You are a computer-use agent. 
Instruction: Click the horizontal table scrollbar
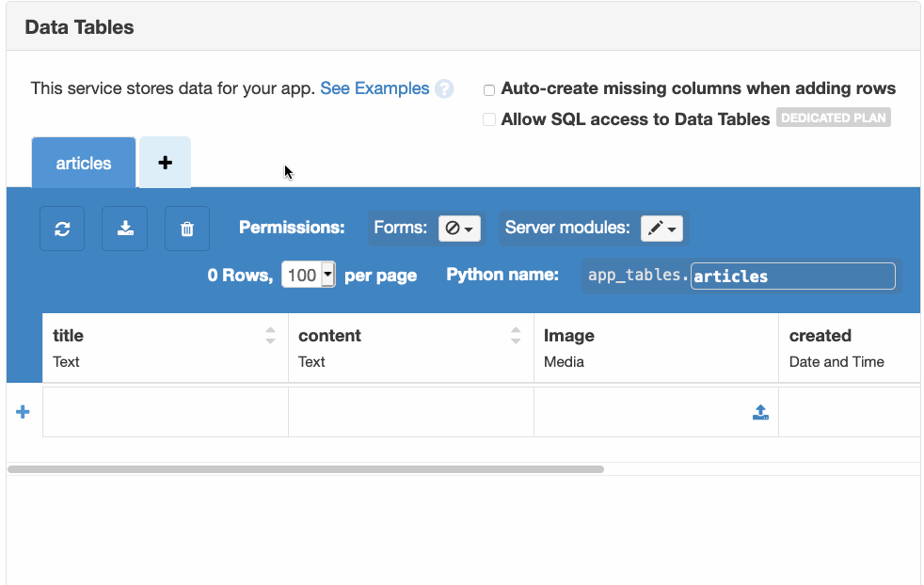(306, 468)
